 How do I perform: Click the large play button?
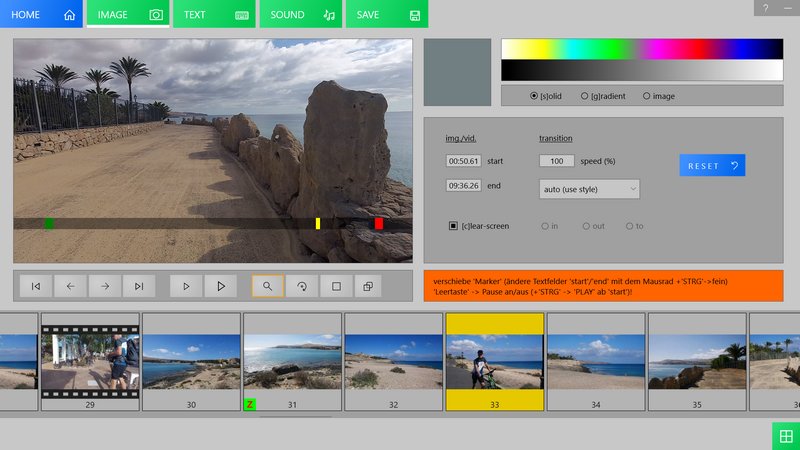click(x=221, y=286)
